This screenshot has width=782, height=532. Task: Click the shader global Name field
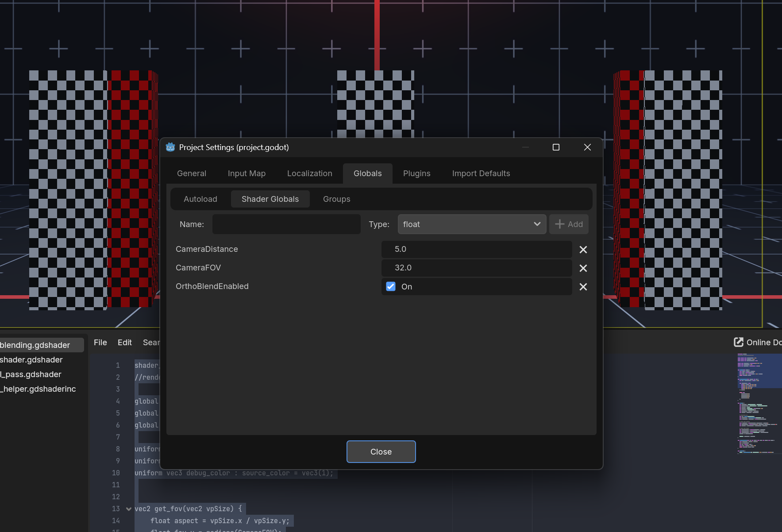286,224
